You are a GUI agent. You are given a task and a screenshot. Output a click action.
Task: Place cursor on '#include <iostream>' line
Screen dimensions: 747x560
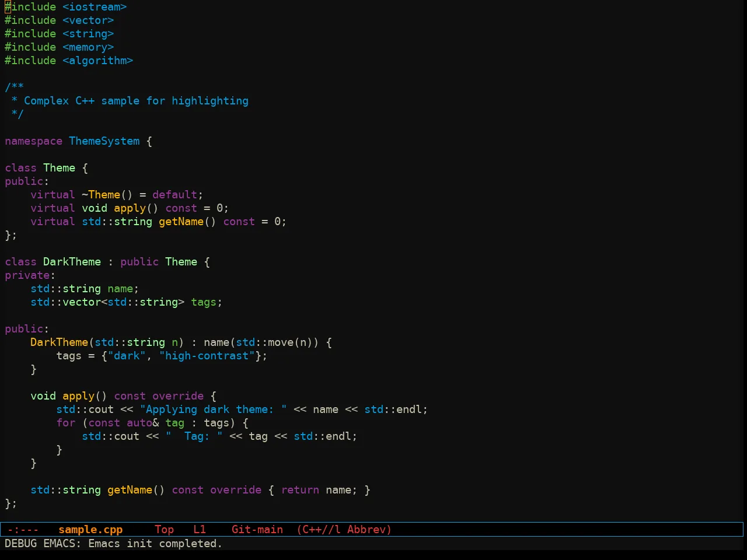point(66,7)
